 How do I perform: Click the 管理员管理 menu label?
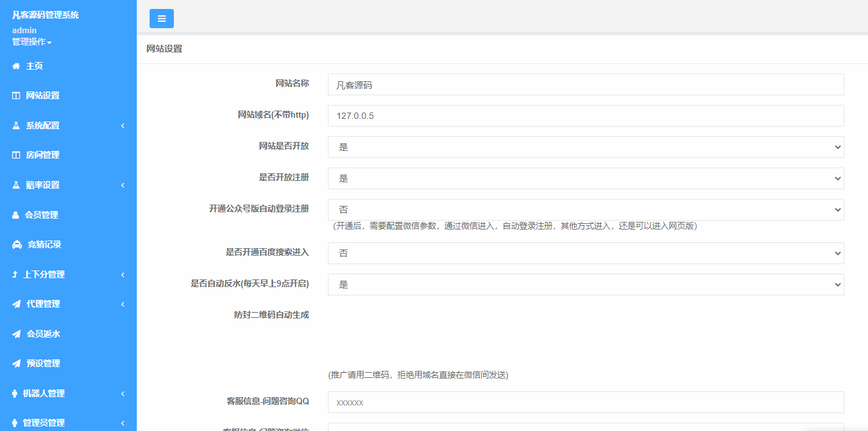pos(44,423)
